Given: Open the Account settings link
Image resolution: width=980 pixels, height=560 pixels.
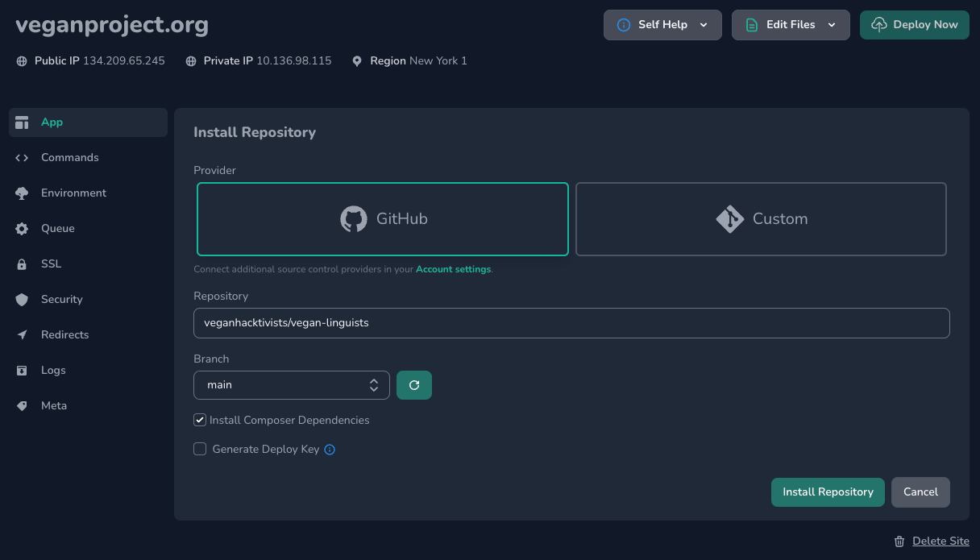Looking at the screenshot, I should [453, 268].
